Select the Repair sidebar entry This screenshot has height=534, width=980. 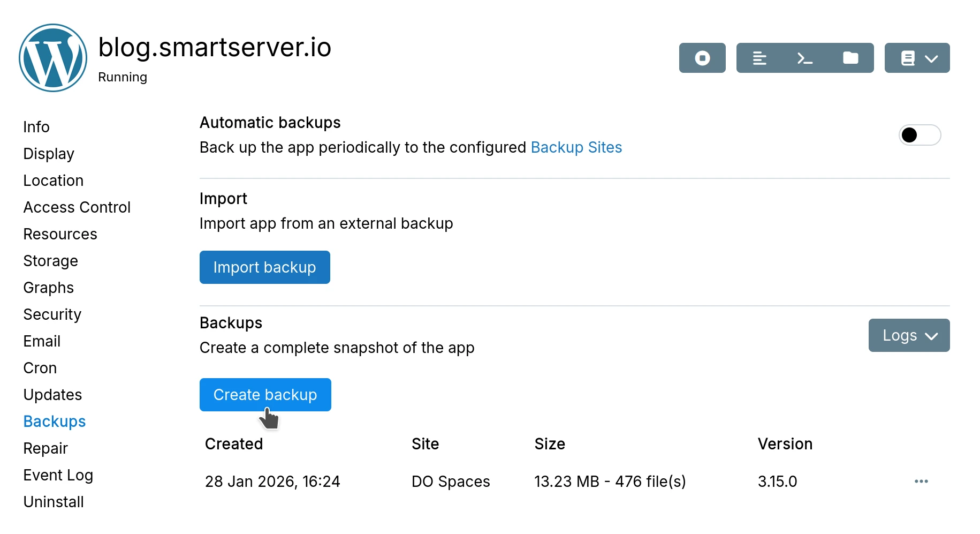pyautogui.click(x=45, y=448)
